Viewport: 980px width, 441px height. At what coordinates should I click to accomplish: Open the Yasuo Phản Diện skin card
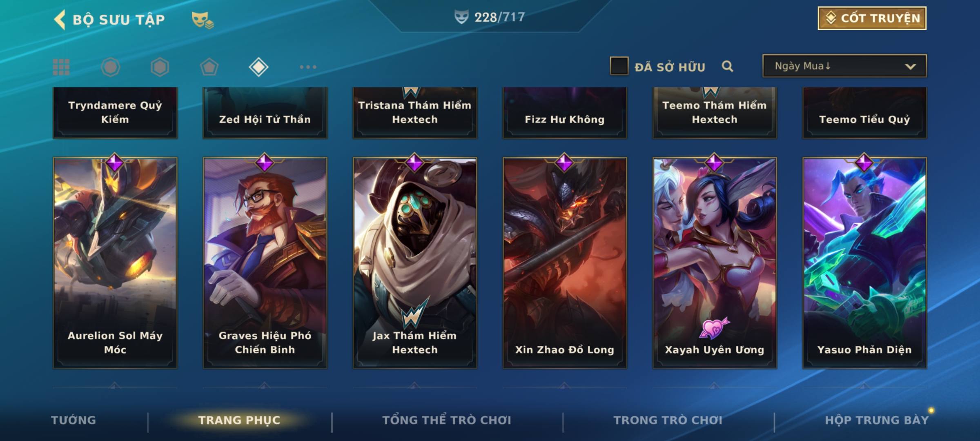pos(864,263)
